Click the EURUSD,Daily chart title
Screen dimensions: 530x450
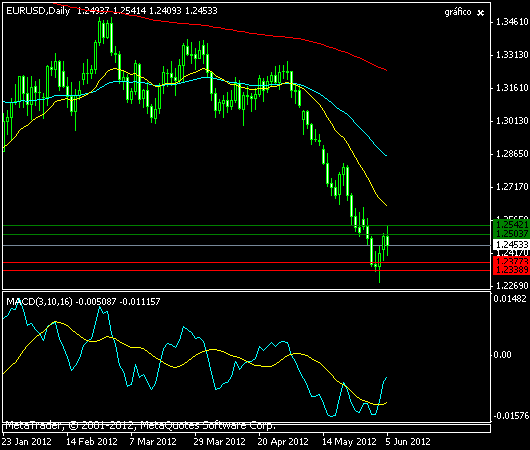click(38, 11)
